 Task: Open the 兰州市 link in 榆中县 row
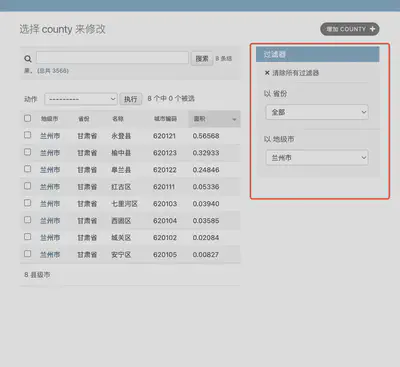tap(50, 153)
